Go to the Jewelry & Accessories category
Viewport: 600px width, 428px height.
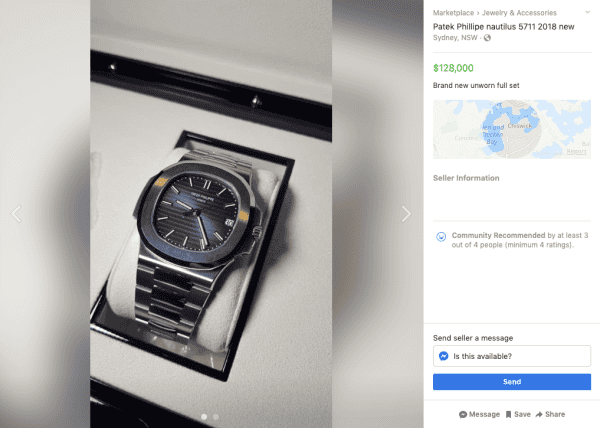point(519,13)
